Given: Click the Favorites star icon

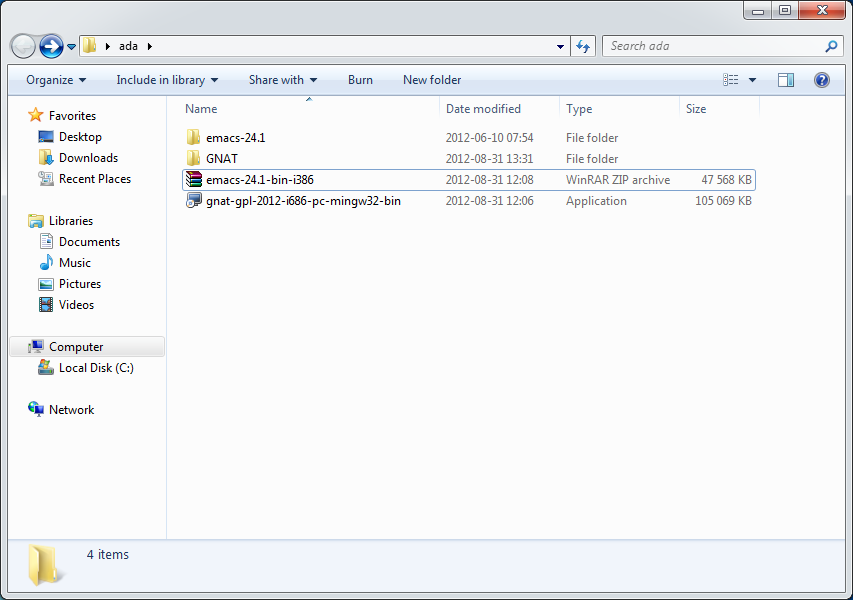Looking at the screenshot, I should pos(36,115).
